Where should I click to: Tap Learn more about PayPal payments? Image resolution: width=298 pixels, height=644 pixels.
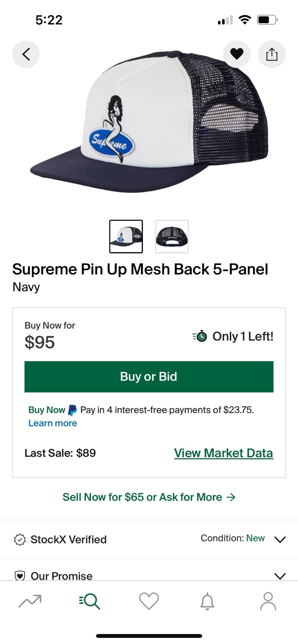point(52,423)
